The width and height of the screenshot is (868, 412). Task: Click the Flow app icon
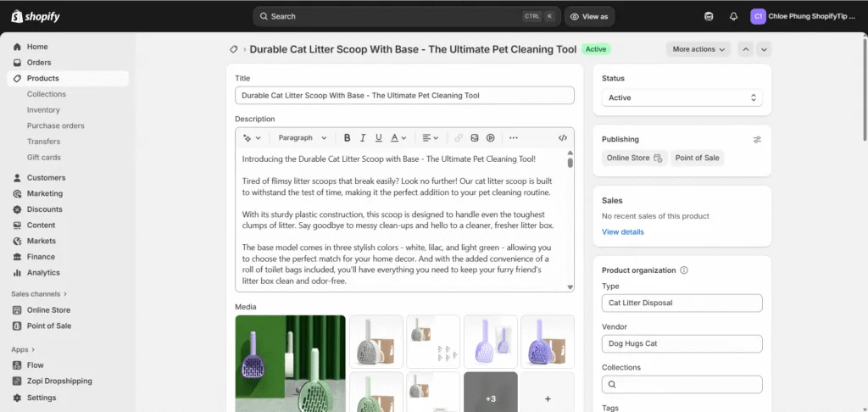pos(17,365)
